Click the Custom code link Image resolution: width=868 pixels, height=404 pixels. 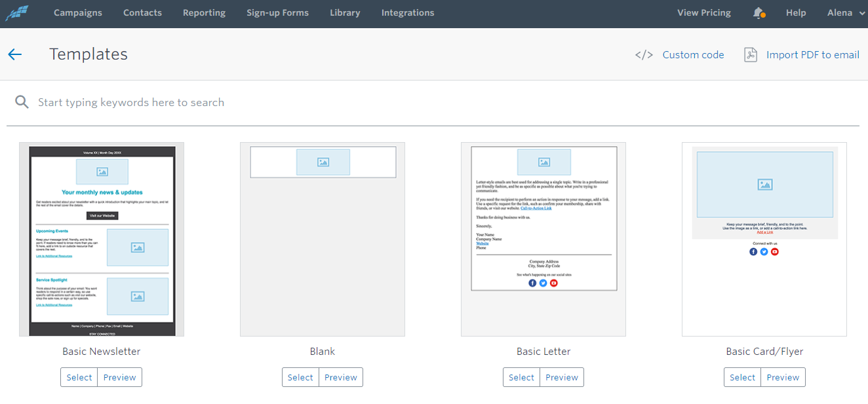(693, 55)
